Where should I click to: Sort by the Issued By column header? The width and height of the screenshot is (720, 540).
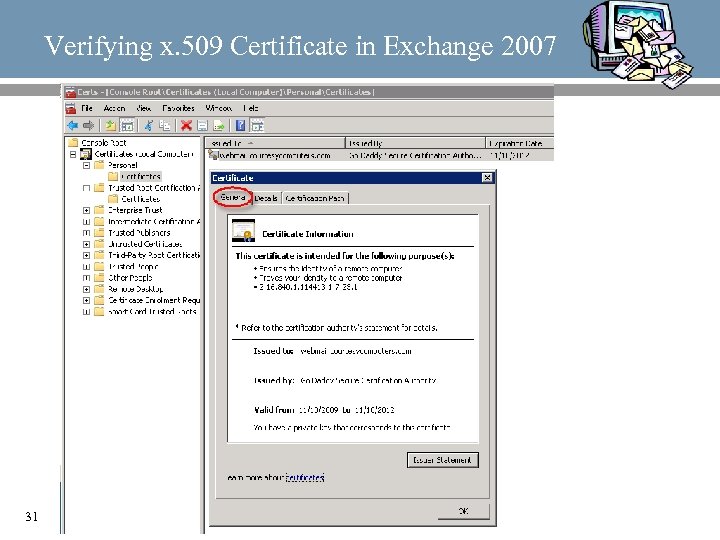415,143
